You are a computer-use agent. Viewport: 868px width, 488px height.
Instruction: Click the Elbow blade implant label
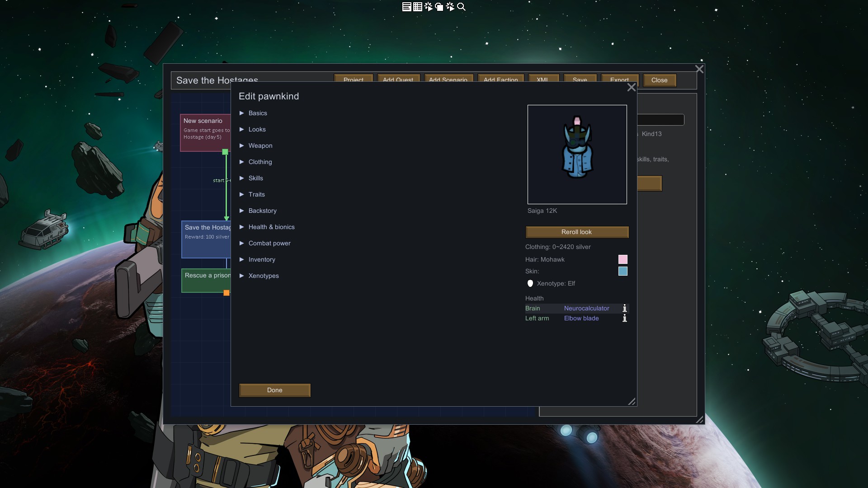pos(581,318)
